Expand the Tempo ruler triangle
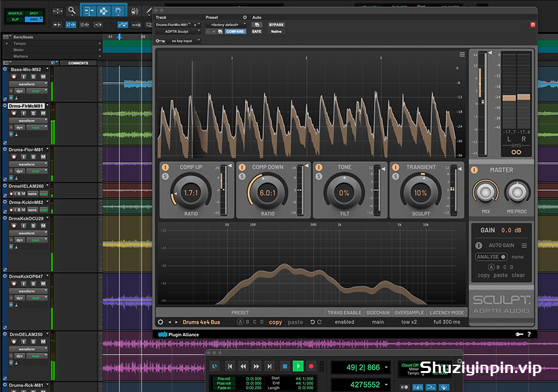 (x=6, y=43)
